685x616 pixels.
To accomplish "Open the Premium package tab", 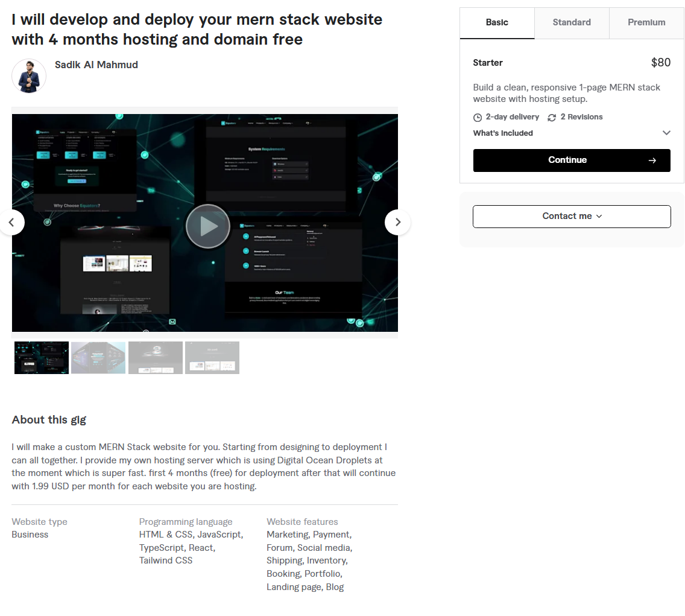I will click(646, 23).
